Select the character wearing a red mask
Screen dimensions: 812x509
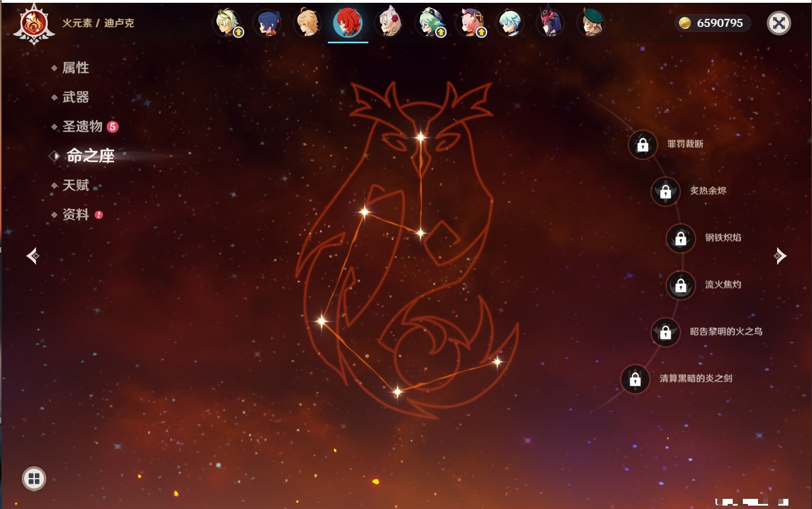(551, 23)
